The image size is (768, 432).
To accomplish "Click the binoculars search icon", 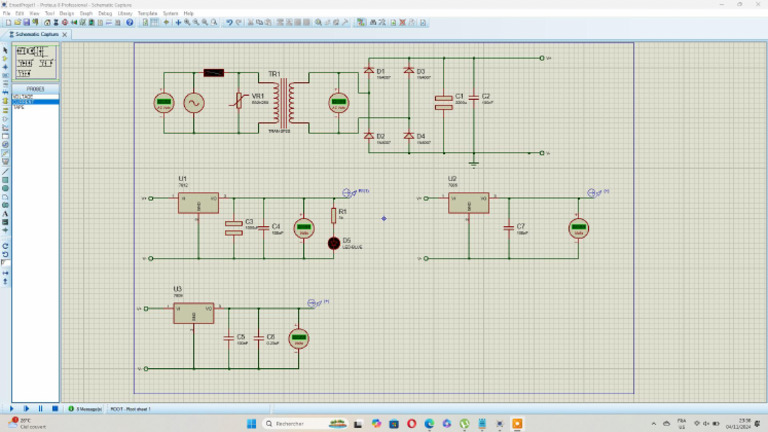I will pos(373,23).
